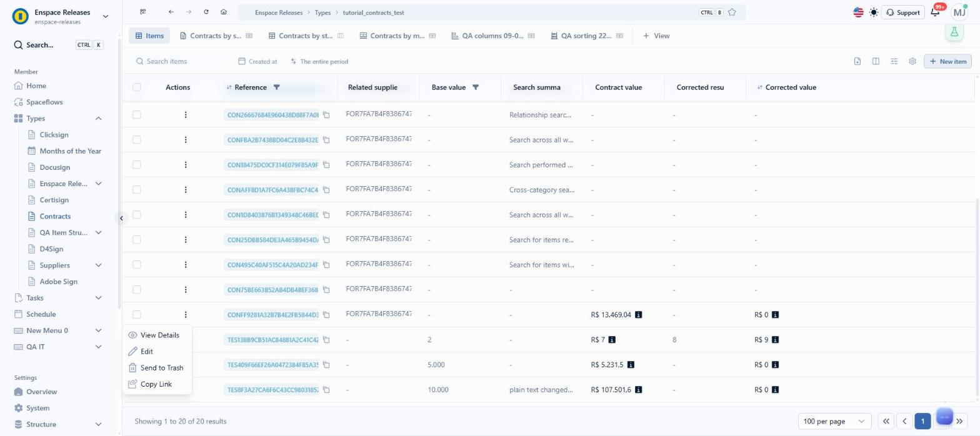The height and width of the screenshot is (436, 980).
Task: Add a new view with + View
Action: 656,36
